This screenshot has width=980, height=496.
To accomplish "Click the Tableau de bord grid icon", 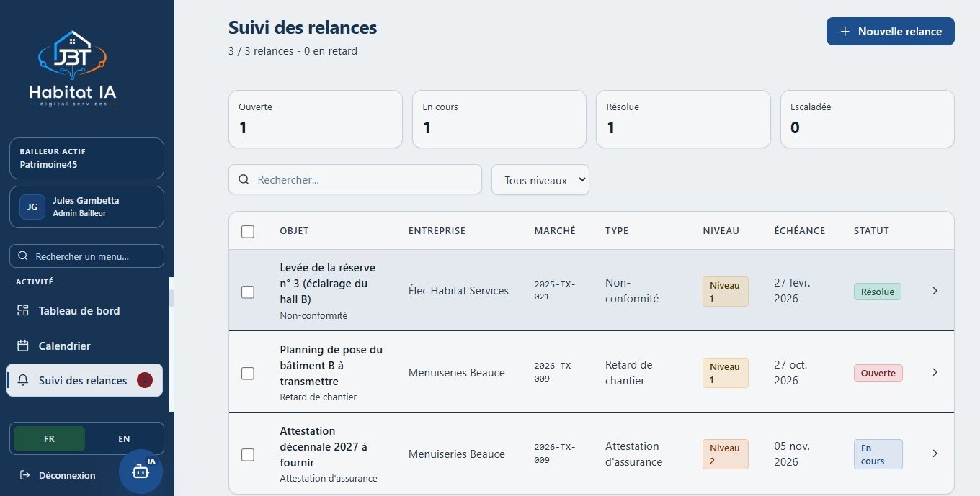I will (x=23, y=311).
